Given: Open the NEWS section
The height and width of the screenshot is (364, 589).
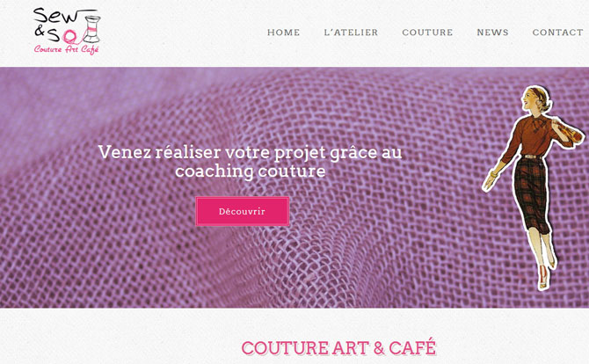Looking at the screenshot, I should pos(492,33).
